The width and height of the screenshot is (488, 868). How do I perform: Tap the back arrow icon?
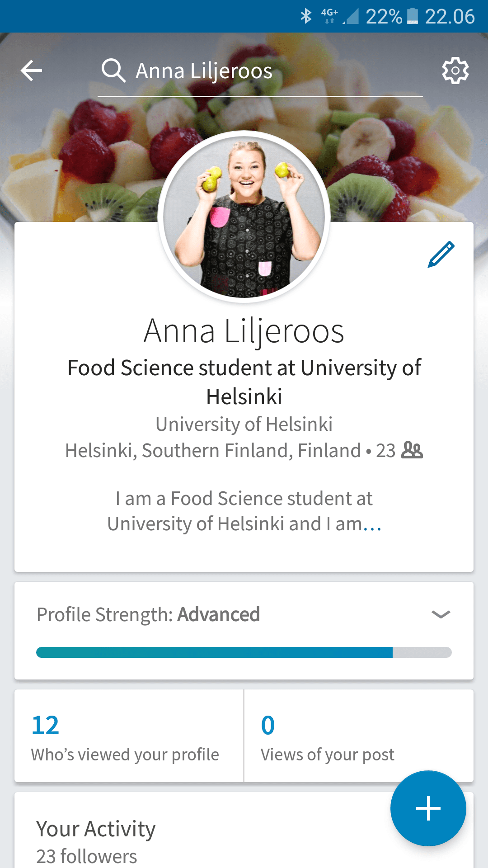coord(32,71)
